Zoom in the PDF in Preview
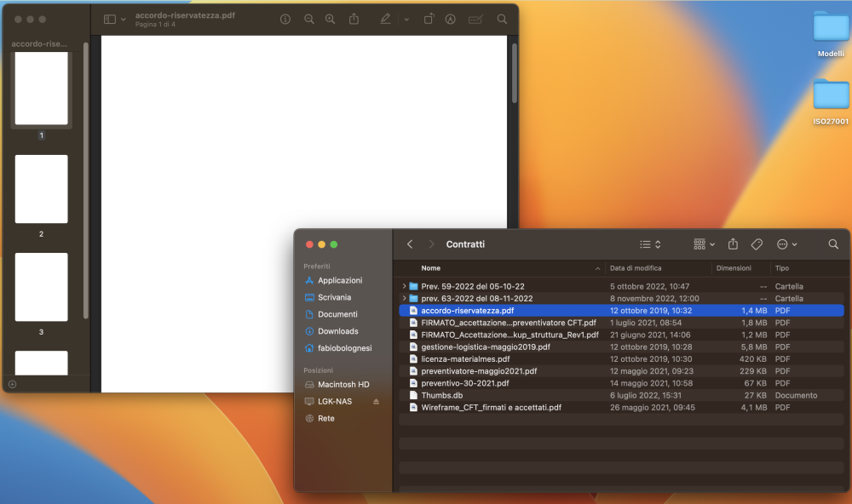This screenshot has width=852, height=504. [330, 19]
